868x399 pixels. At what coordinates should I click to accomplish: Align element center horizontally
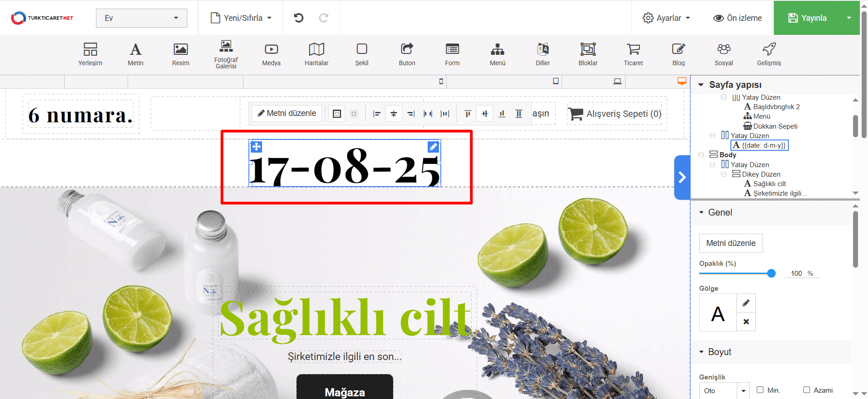click(394, 114)
